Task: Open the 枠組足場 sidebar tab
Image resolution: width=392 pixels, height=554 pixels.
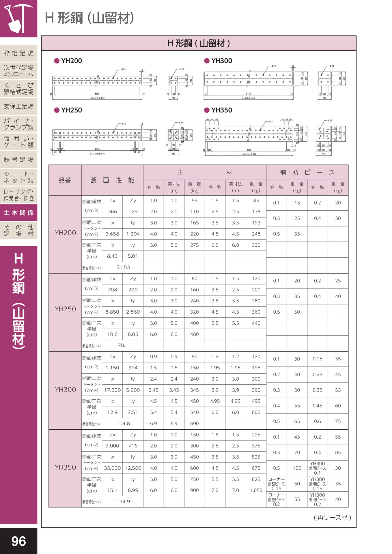Action: tap(18, 53)
